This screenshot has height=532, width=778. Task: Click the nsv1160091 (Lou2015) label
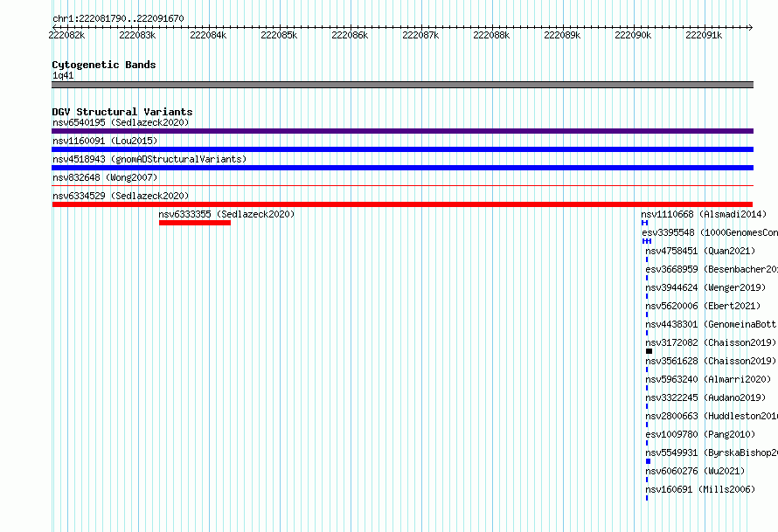[105, 141]
